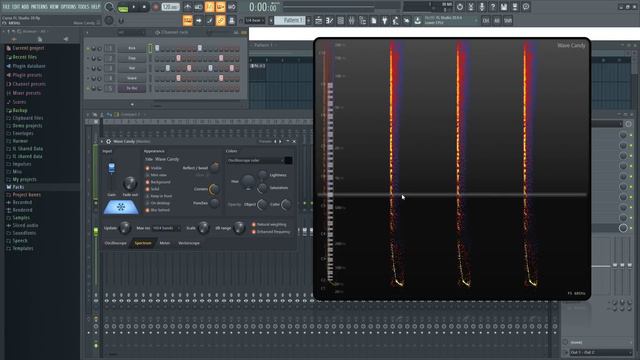Click the undo history clock icon
The height and width of the screenshot is (360, 640).
point(460,7)
